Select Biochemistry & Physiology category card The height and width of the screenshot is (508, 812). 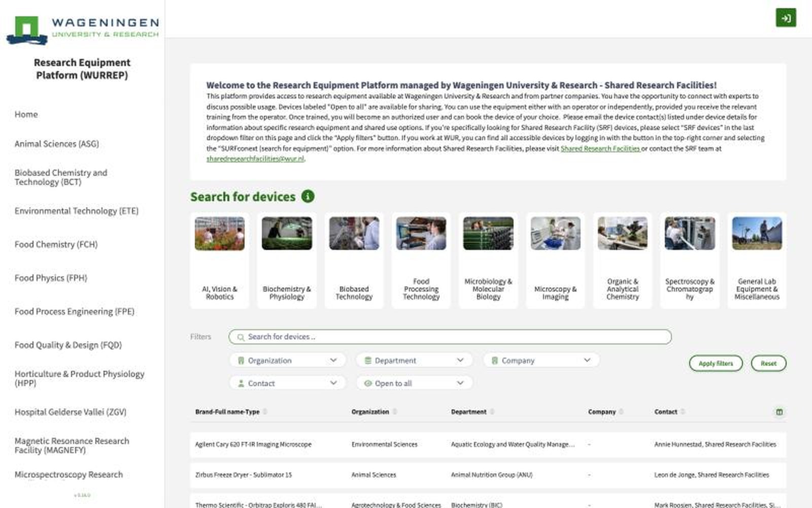[x=287, y=261]
